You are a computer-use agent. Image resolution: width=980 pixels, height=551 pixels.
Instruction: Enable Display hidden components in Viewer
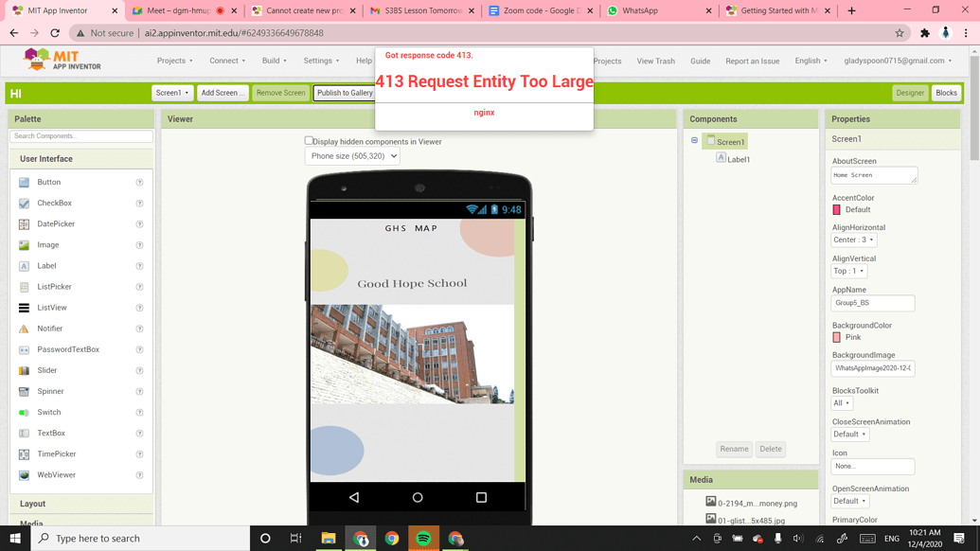click(x=309, y=140)
